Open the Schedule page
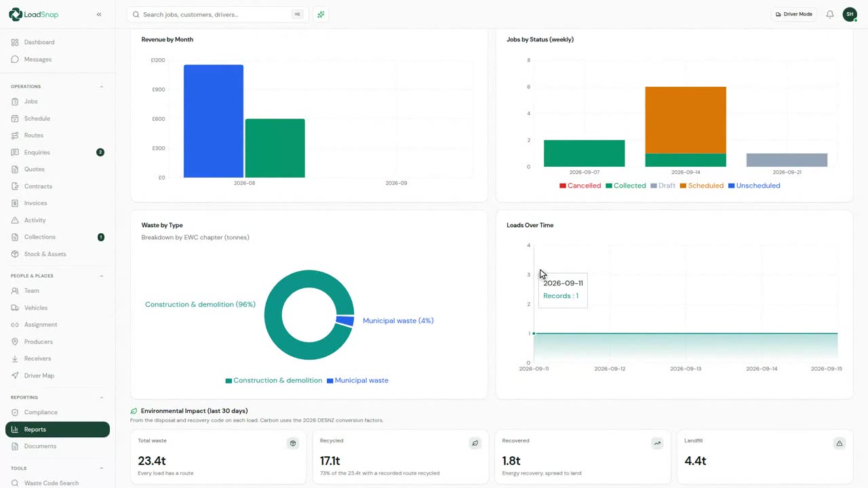 (x=58, y=118)
